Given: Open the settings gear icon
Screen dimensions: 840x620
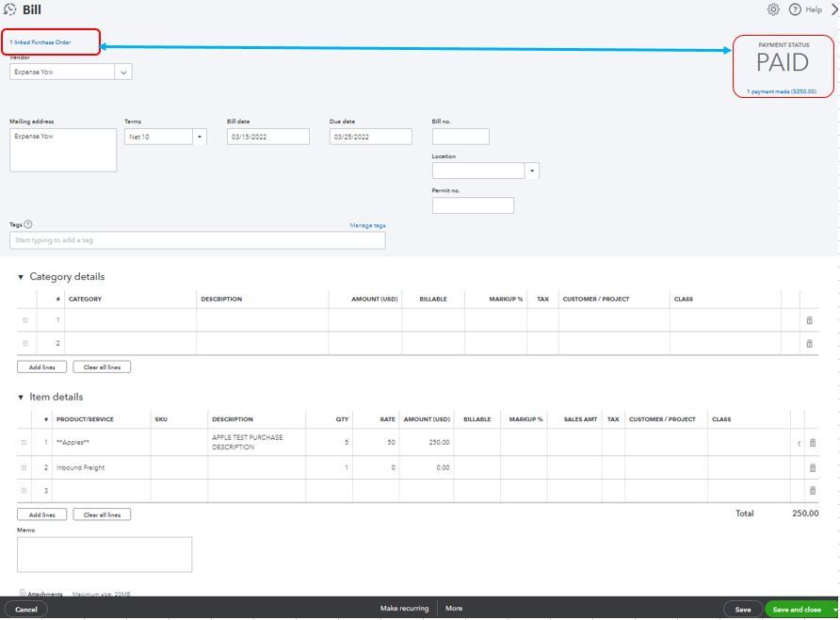Looking at the screenshot, I should (773, 9).
